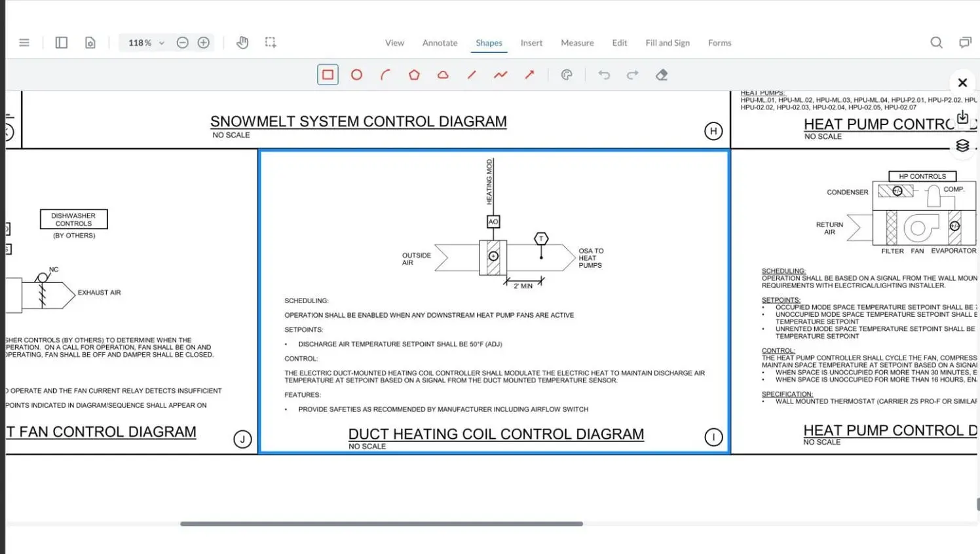This screenshot has height=554, width=980.
Task: Click the horizontal scrollbar thumb
Action: [381, 524]
